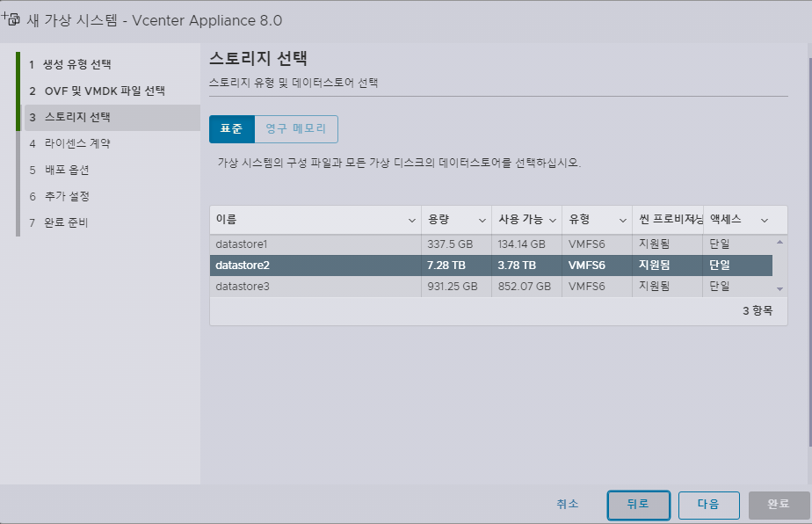Click the 액세스 column header label
Screen dimensions: 812x524
tap(726, 220)
